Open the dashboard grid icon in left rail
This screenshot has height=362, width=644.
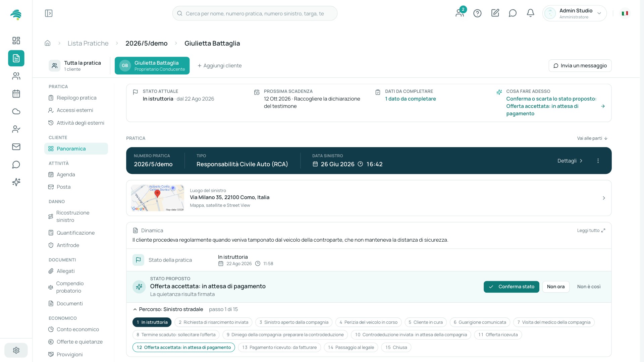16,41
